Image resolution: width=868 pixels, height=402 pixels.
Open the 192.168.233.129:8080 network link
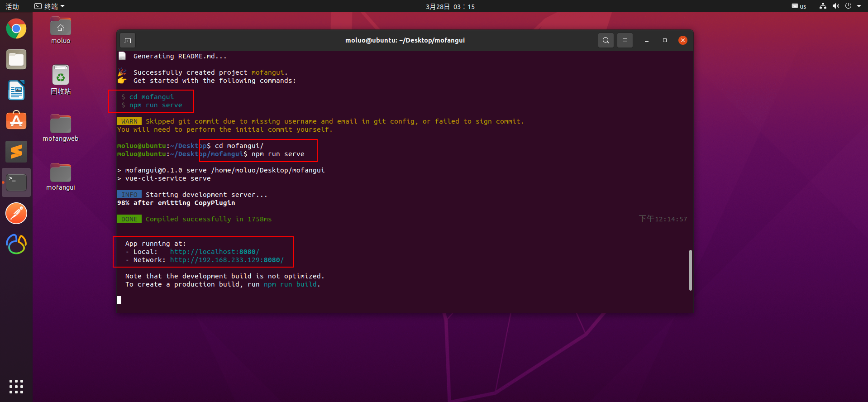point(227,260)
